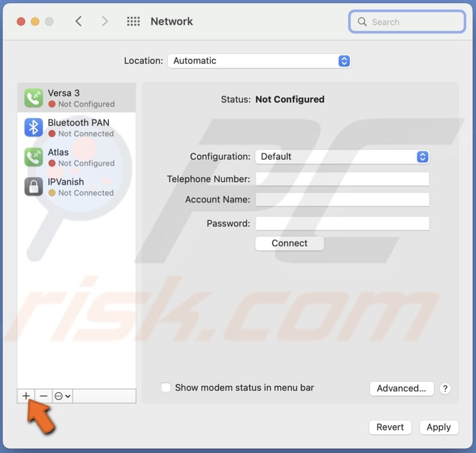Open the Advanced... settings button
This screenshot has height=453, width=476.
pyautogui.click(x=401, y=388)
